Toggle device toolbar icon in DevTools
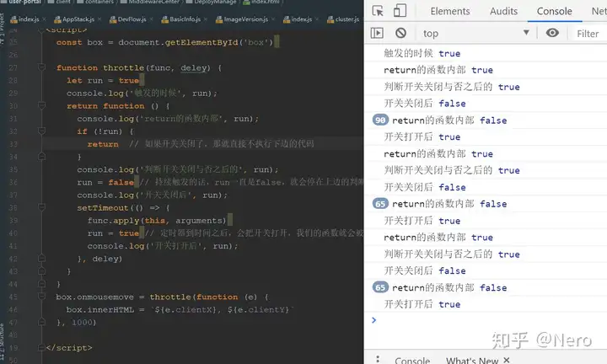The width and height of the screenshot is (607, 364). tap(400, 11)
